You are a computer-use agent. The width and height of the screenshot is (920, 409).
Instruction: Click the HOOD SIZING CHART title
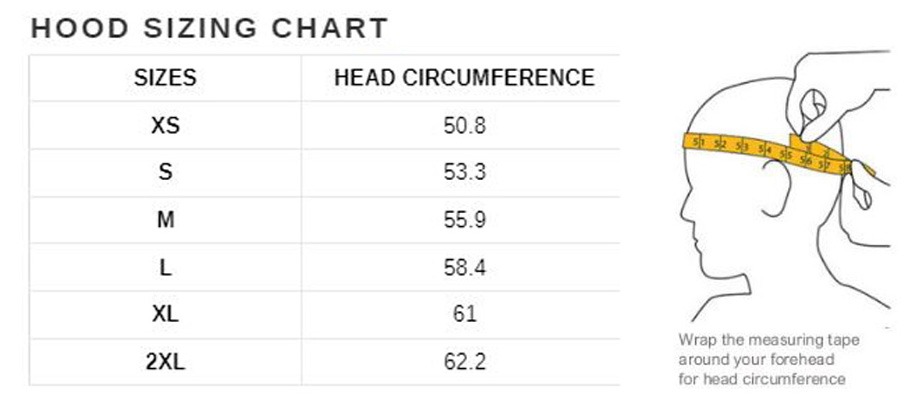209,28
